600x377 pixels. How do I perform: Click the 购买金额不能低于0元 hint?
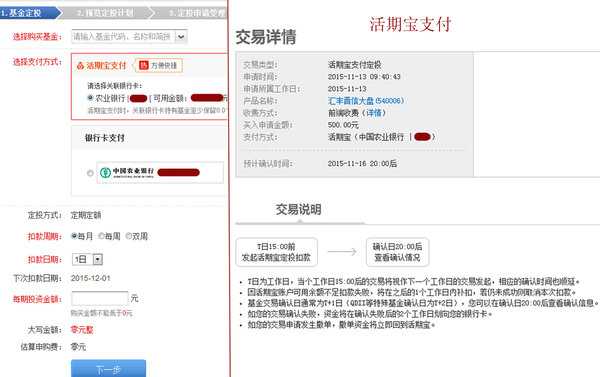point(101,313)
